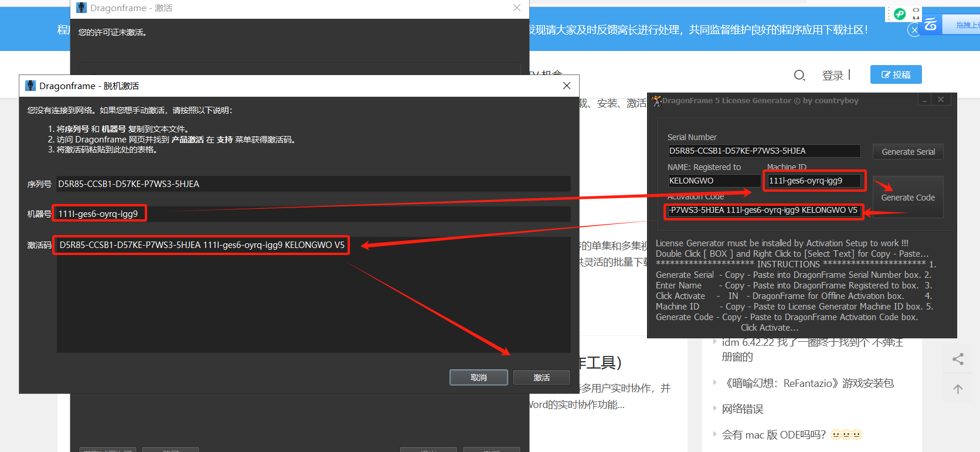Click the 激活 button in offline activation dialog
This screenshot has width=980, height=452.
541,378
